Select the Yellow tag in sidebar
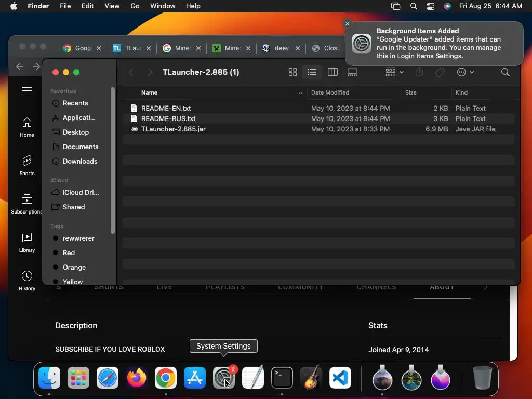The image size is (532, 399). 68,282
